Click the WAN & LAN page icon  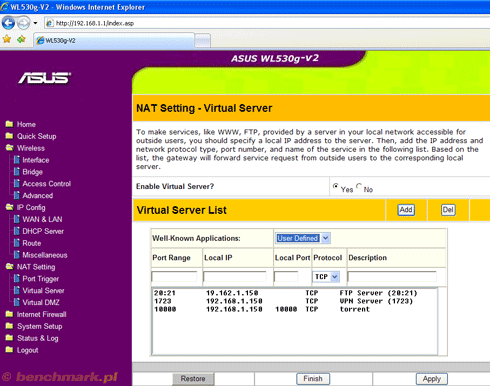tap(17, 219)
